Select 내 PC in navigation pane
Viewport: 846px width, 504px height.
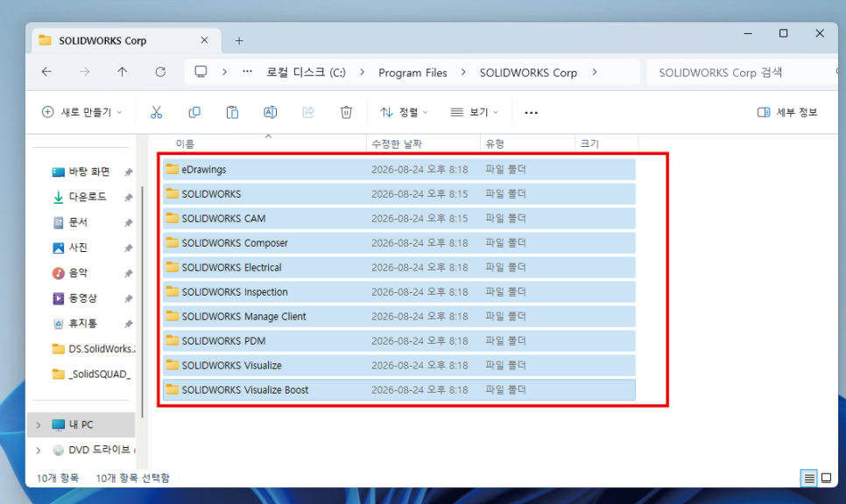[x=81, y=424]
